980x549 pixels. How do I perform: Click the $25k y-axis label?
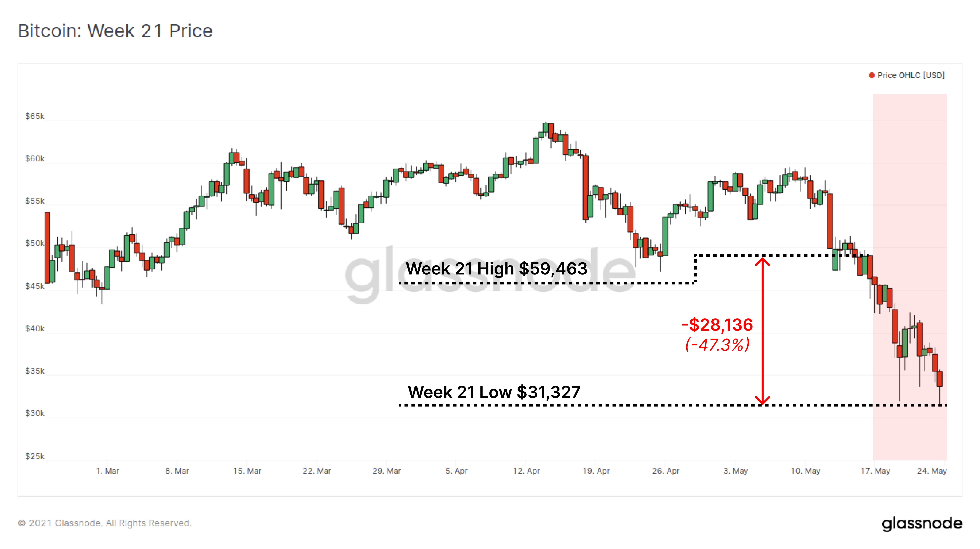coord(35,456)
